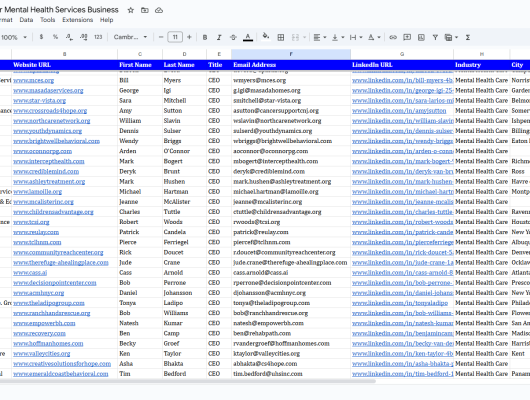
Task: Select email tim.bedford@uhsinc.com cell
Action: pos(291,374)
